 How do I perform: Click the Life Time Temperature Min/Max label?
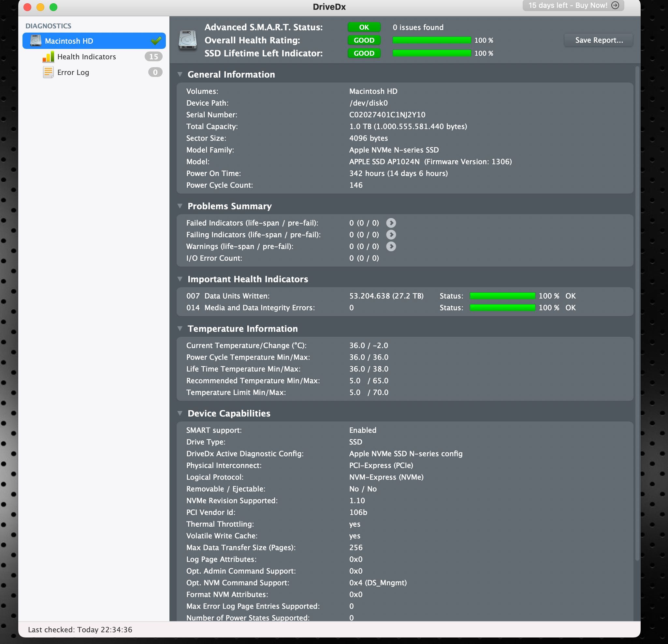pos(243,369)
